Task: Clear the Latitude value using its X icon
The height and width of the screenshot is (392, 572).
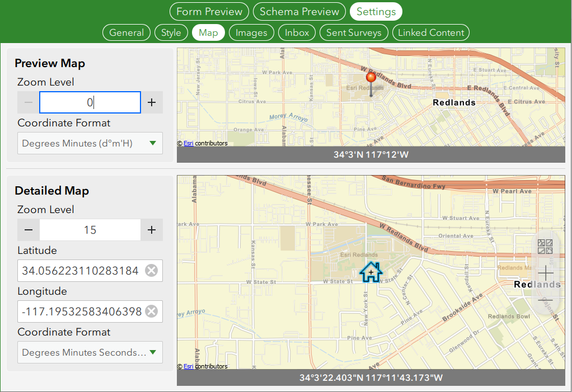Action: pos(151,271)
